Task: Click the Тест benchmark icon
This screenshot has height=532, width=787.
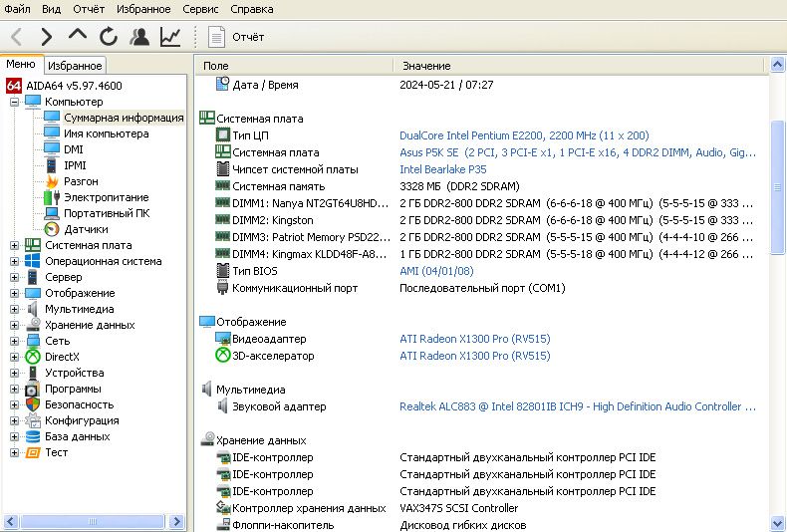Action: point(33,452)
